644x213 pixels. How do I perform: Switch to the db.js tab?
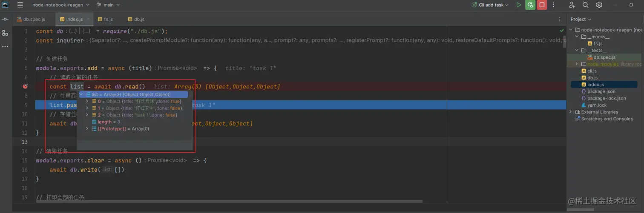click(x=136, y=19)
